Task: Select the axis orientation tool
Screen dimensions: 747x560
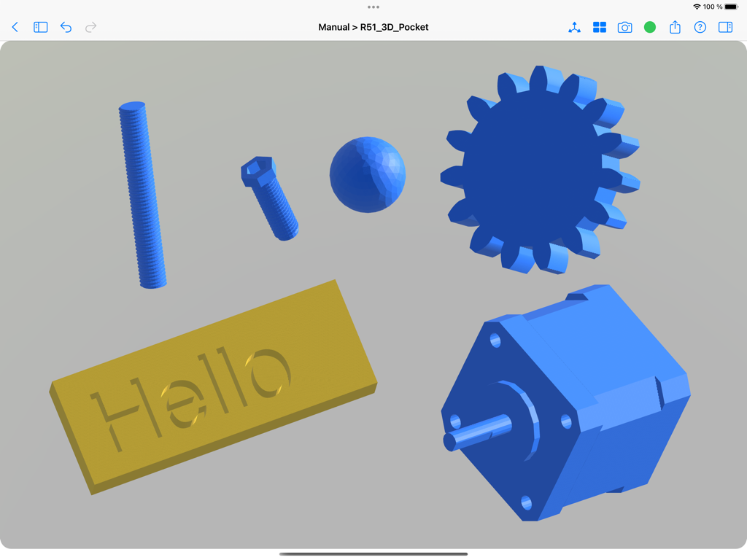Action: [x=574, y=27]
